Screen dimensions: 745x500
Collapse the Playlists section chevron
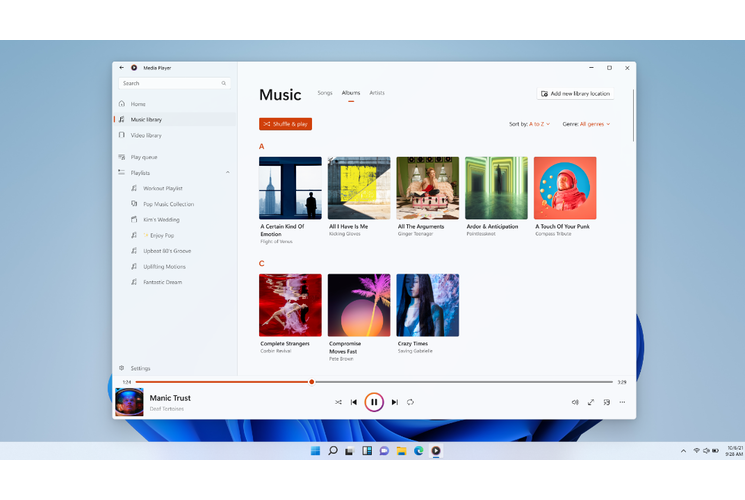coord(228,173)
